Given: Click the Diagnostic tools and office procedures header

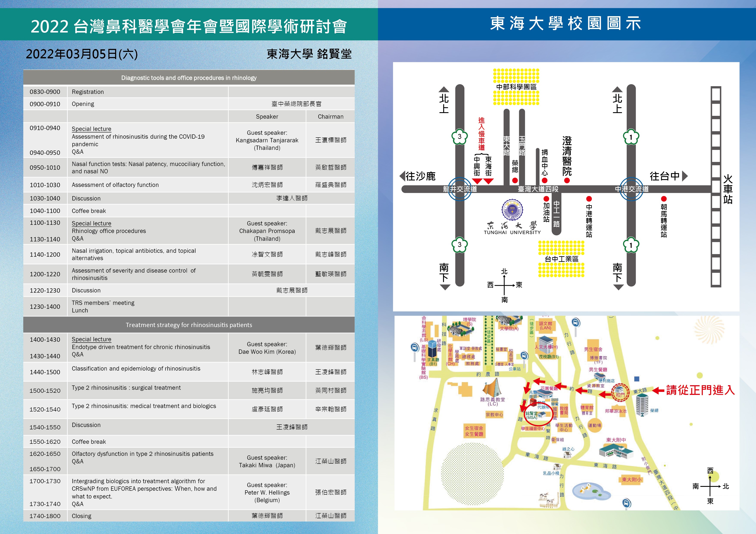Looking at the screenshot, I should tap(189, 78).
